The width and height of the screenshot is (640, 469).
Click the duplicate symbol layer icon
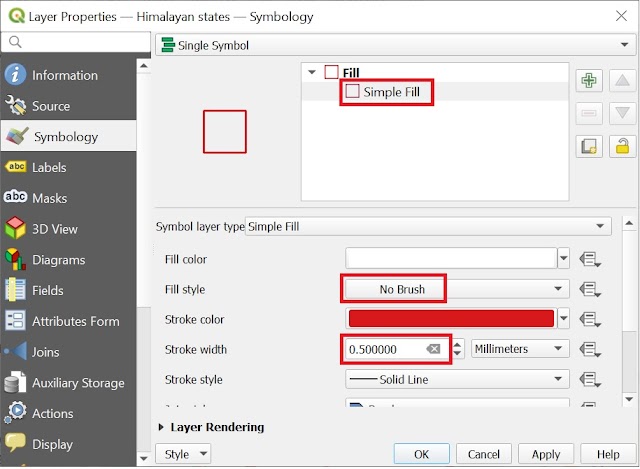[x=589, y=146]
